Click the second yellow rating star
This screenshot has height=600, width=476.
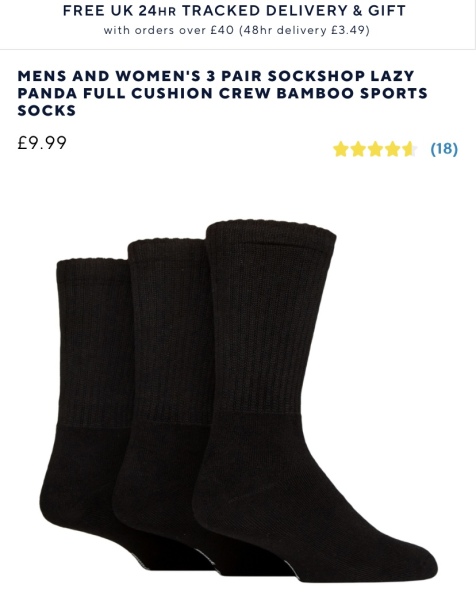pyautogui.click(x=357, y=149)
